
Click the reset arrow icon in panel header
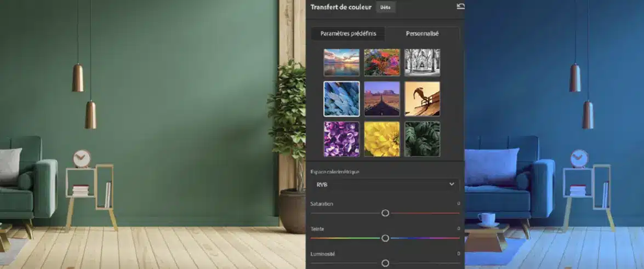tap(460, 7)
